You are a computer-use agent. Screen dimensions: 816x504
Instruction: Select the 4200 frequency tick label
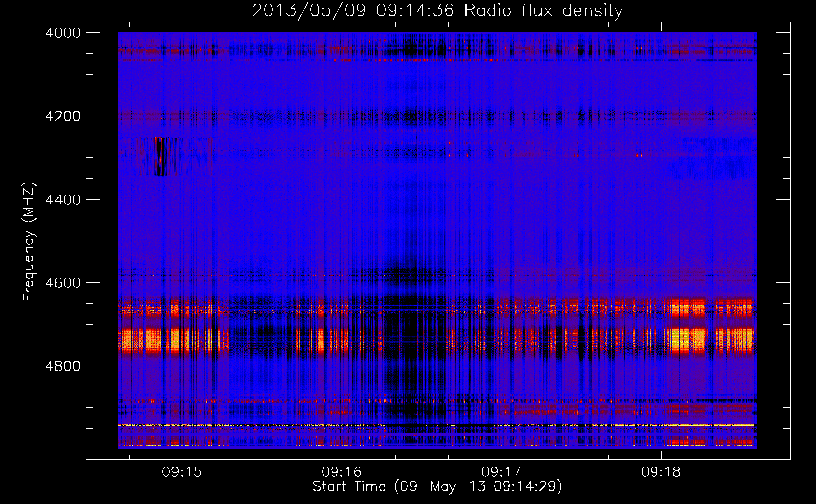click(x=63, y=116)
